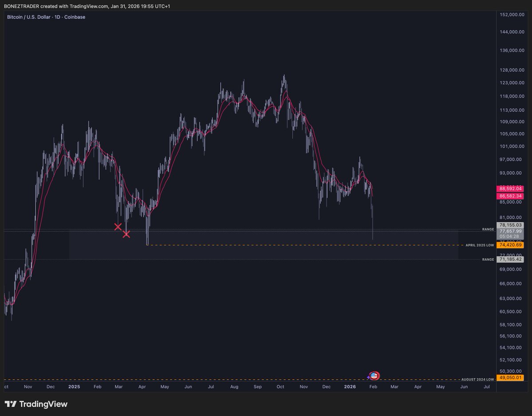Select the US flag emoji sticker on the chart
532x416 pixels.
click(x=374, y=375)
